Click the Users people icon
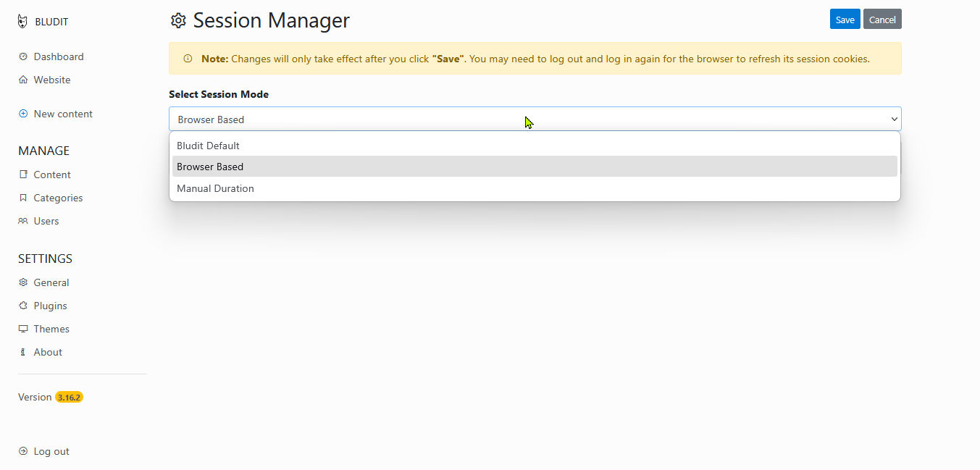Viewport: 980px width, 470px height. coord(22,221)
